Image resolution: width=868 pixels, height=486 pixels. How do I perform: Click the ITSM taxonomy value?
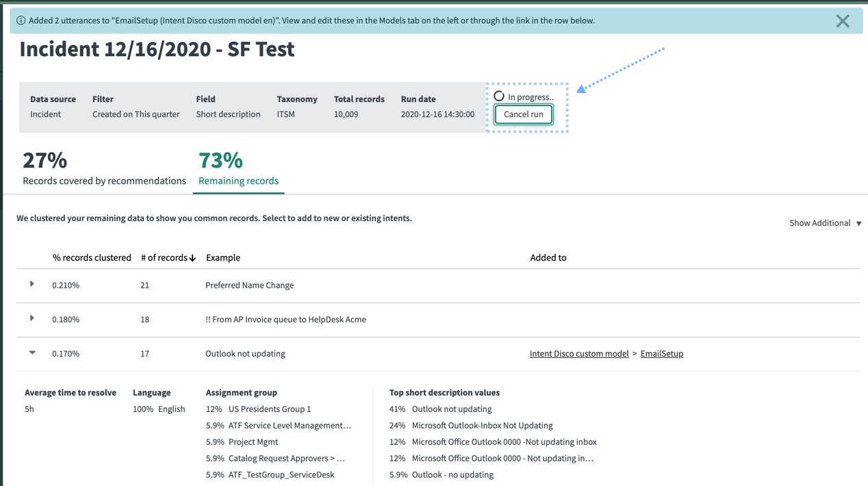click(x=286, y=114)
